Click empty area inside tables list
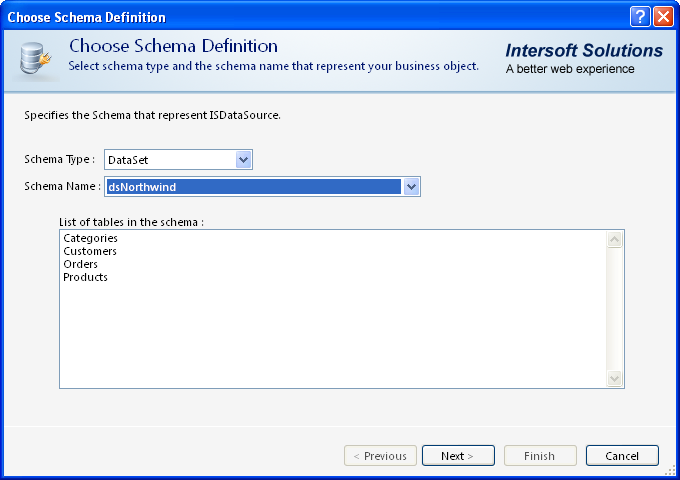This screenshot has width=680, height=480. [x=330, y=330]
